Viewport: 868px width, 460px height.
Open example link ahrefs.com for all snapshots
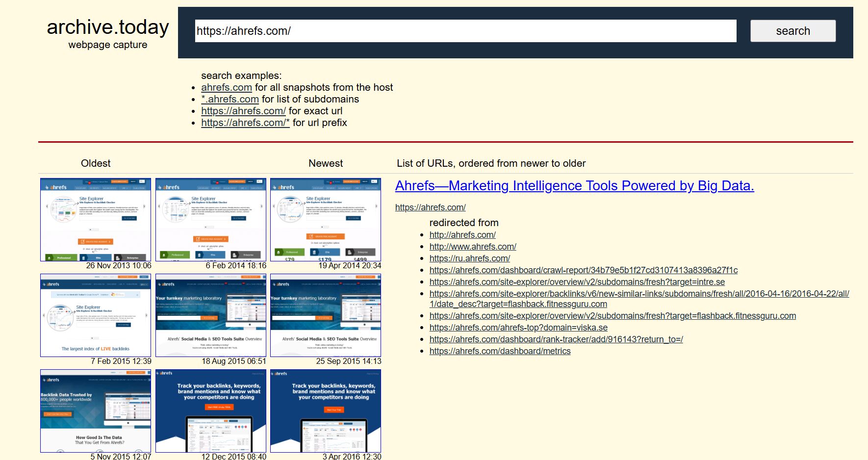click(227, 87)
